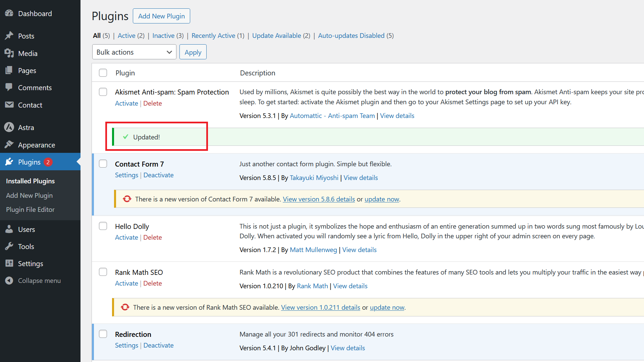Click the Plugins plug icon
The image size is (644, 362).
point(9,162)
